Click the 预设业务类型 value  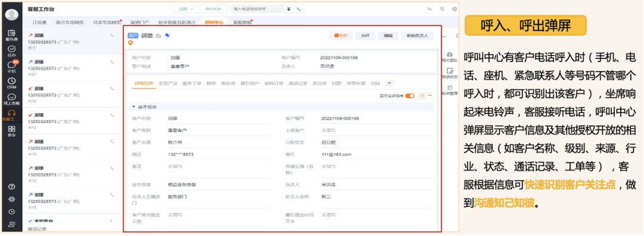(x=182, y=185)
